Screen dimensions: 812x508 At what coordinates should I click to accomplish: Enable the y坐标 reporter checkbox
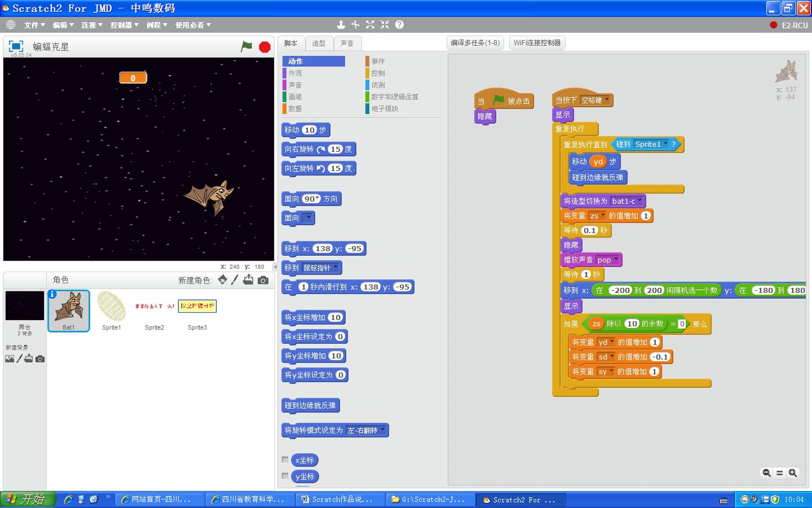(285, 476)
